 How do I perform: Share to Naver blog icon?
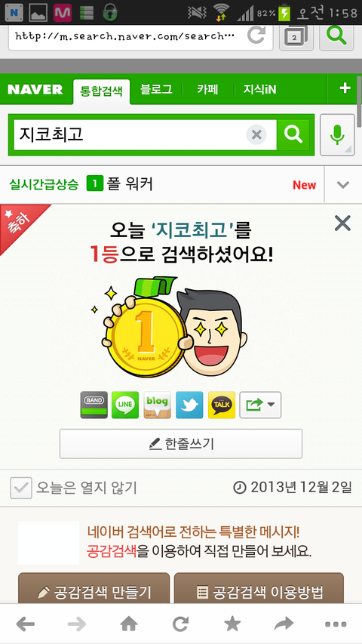(x=157, y=405)
